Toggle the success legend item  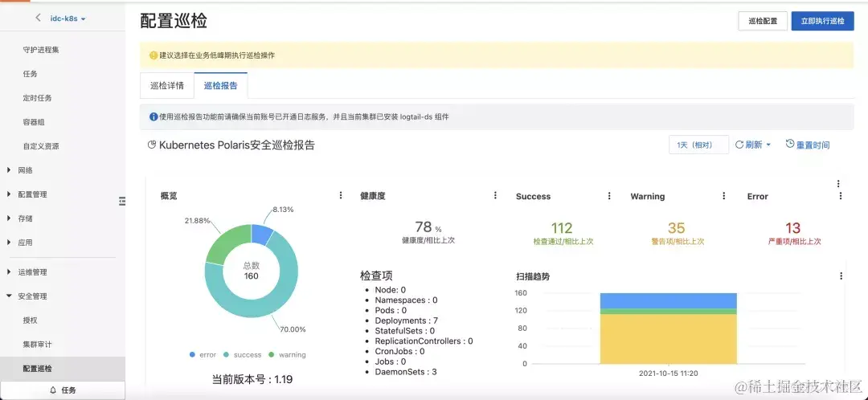tap(243, 355)
